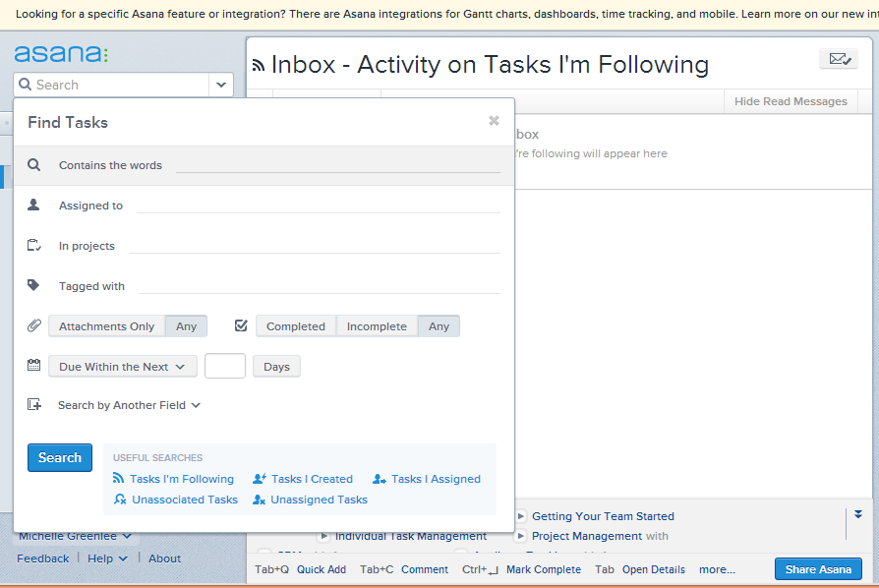Image resolution: width=879 pixels, height=588 pixels.
Task: Click the Open Details shortcut
Action: pyautogui.click(x=654, y=569)
